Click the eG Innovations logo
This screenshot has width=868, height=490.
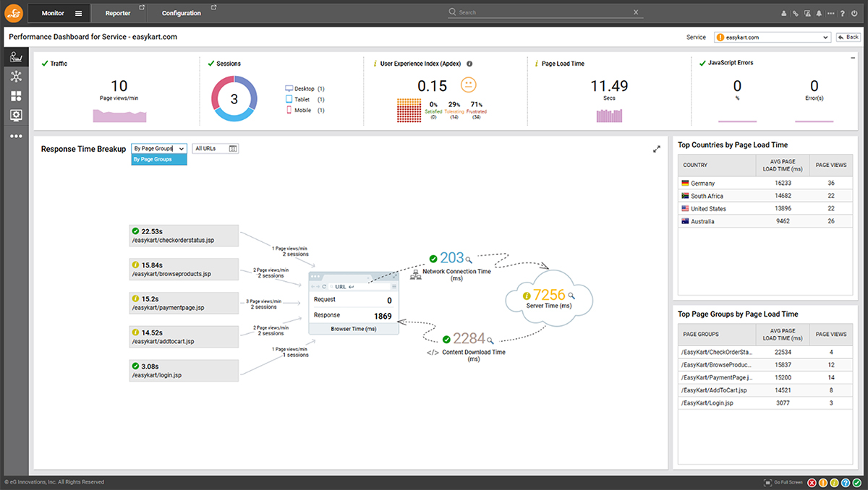(14, 12)
